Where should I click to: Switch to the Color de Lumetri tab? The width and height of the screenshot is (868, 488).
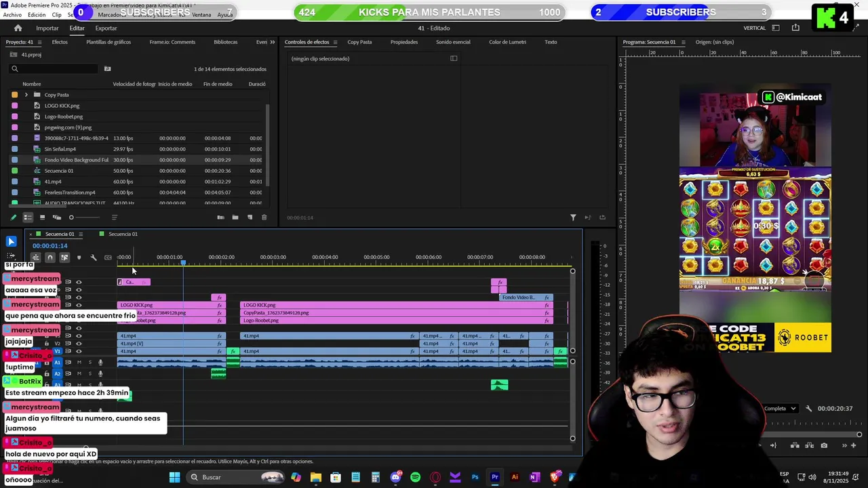click(507, 42)
